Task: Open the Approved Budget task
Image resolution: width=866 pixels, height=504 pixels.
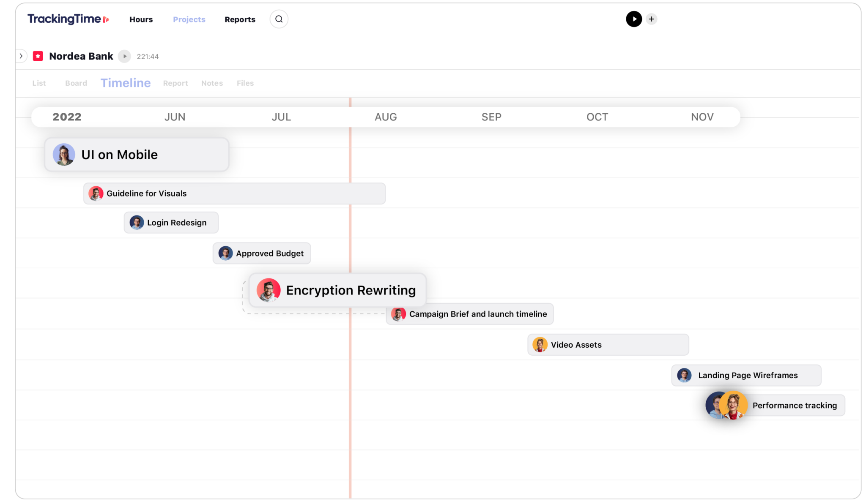Action: (x=262, y=253)
